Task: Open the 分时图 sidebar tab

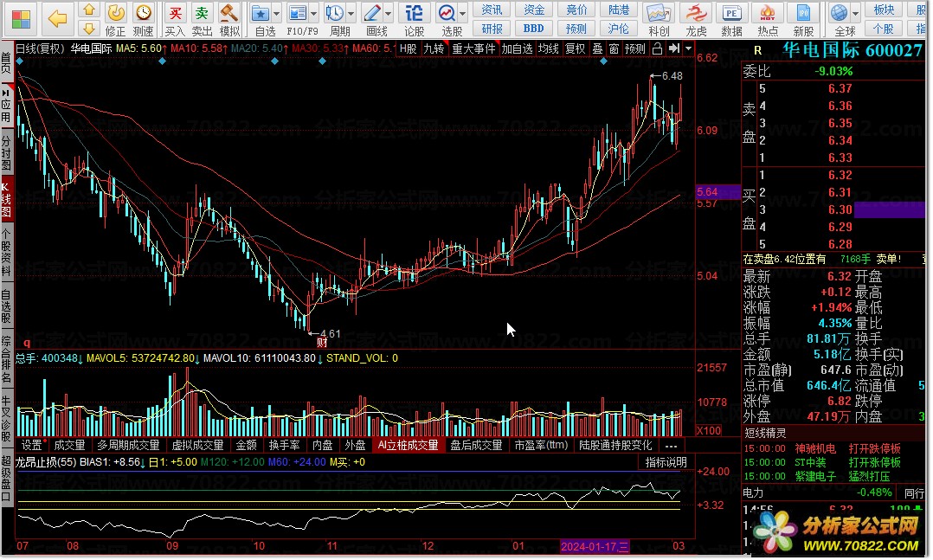Action: click(7, 152)
